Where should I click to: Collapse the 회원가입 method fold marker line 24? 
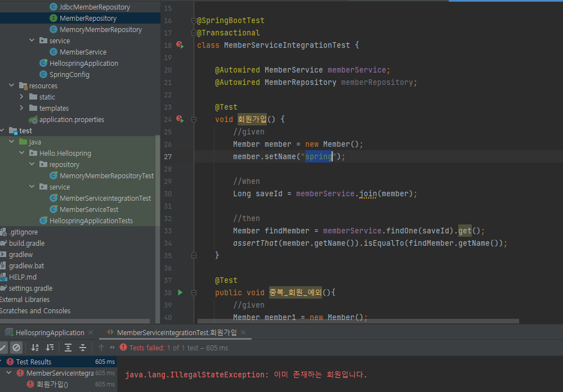coord(194,119)
